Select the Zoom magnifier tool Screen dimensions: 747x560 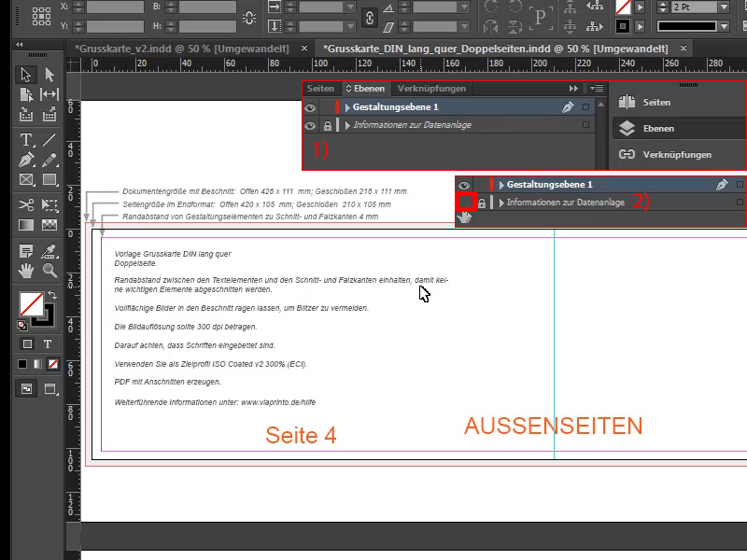[49, 271]
